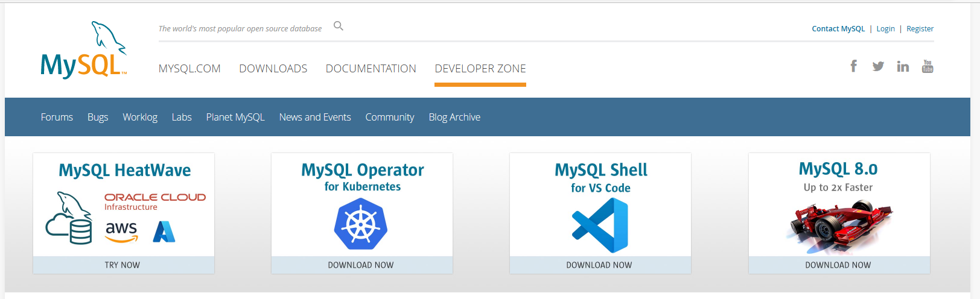Click the HeatWave cloud database icon
Viewport: 980px width, 299px height.
coord(69,218)
